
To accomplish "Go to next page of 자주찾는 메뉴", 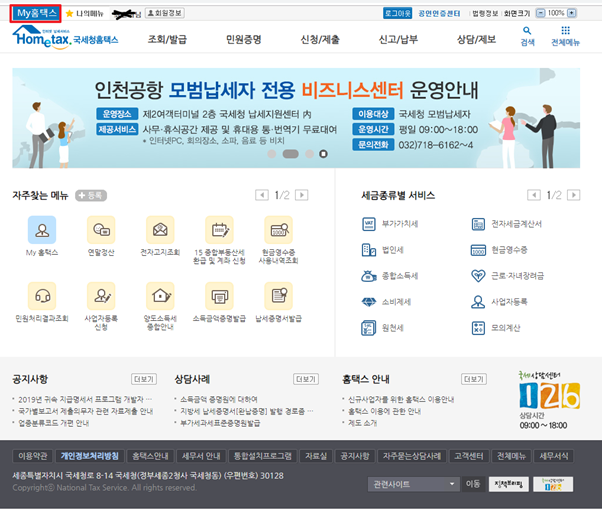I will pos(302,195).
